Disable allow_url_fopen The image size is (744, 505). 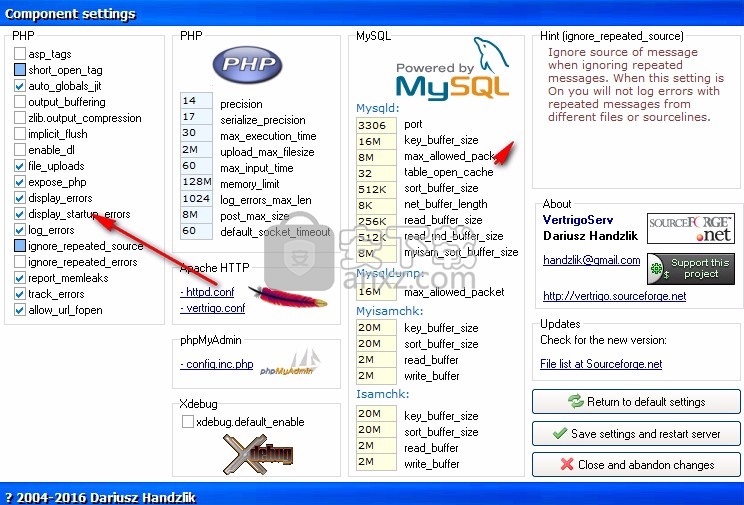coord(19,310)
